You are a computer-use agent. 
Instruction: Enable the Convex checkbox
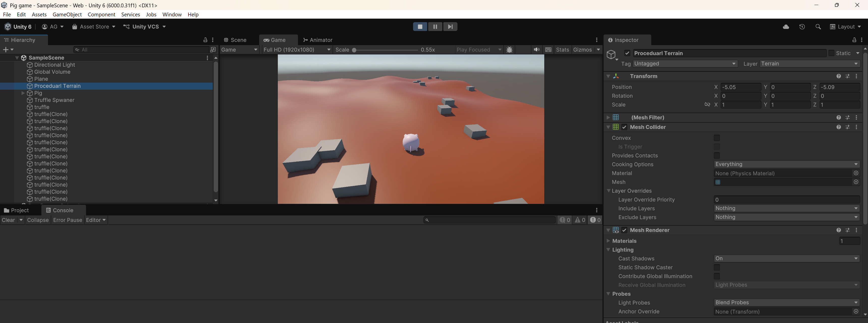717,138
